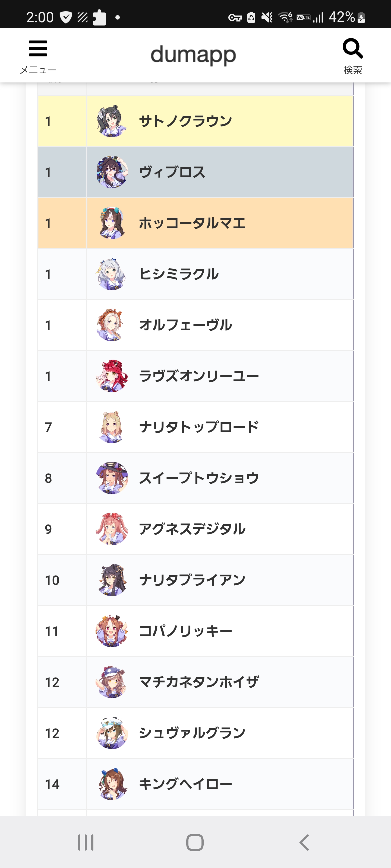Select サトノクラウン character avatar
Viewport: 391px width, 868px height.
112,121
